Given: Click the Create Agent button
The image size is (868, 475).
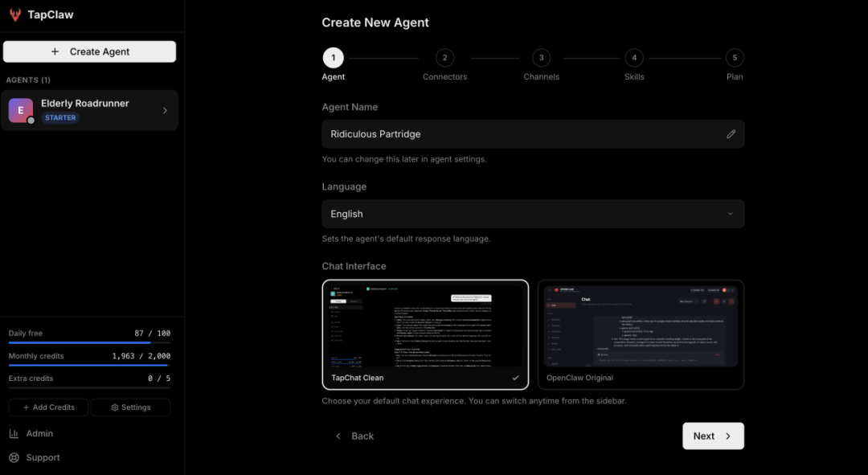Looking at the screenshot, I should click(x=89, y=51).
